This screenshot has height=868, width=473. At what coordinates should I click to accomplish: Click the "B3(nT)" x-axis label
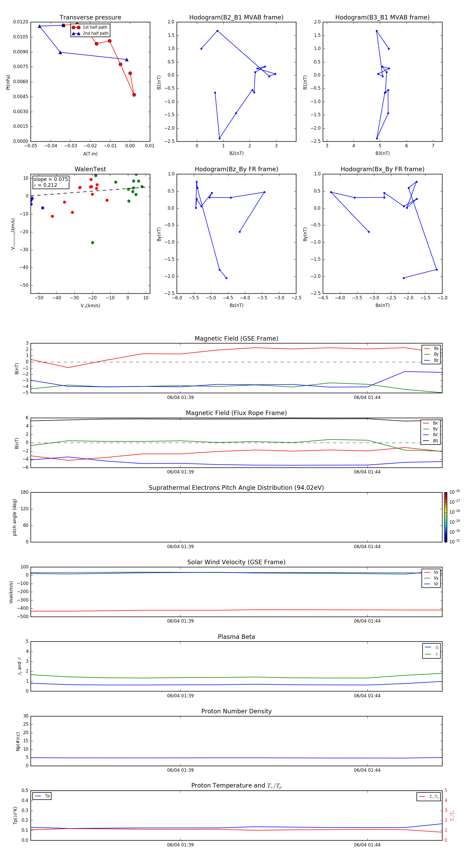pyautogui.click(x=382, y=153)
